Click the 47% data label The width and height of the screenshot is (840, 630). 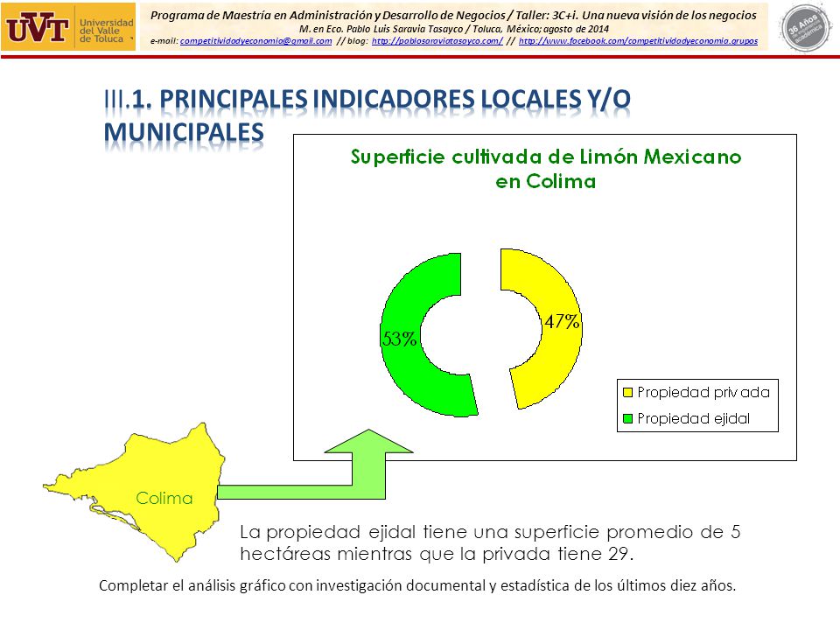pyautogui.click(x=562, y=321)
